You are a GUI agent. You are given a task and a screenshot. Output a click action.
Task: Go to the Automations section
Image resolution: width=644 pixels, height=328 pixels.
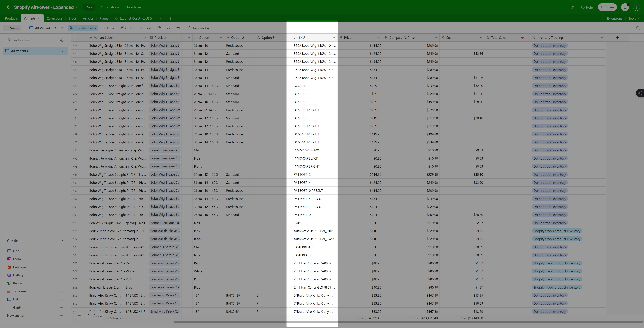point(110,7)
